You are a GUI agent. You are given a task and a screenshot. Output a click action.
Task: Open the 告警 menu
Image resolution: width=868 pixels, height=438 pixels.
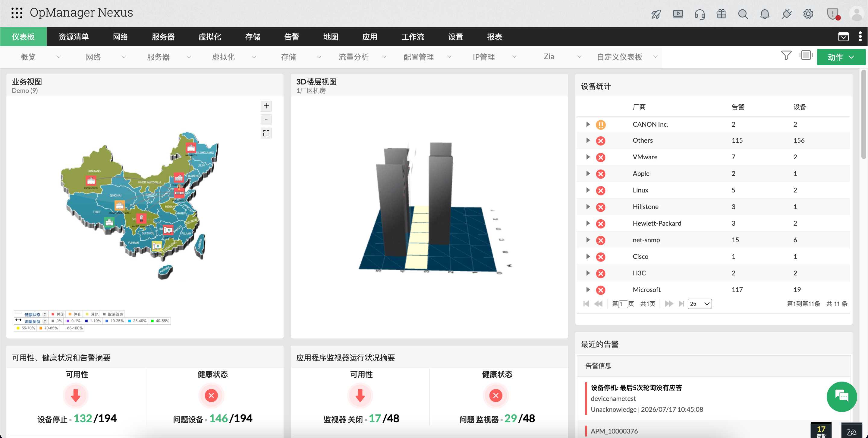coord(291,37)
